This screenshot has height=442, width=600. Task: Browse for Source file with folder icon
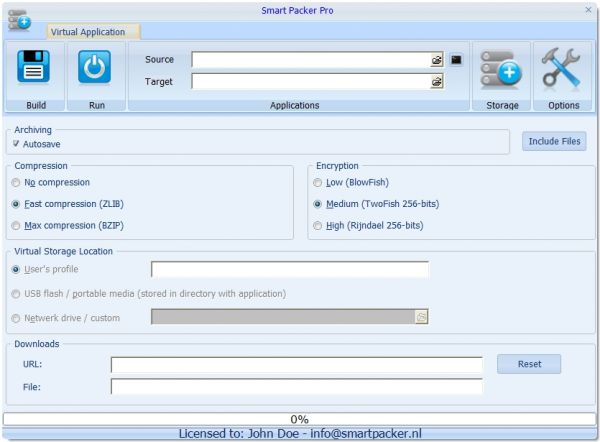(x=437, y=60)
